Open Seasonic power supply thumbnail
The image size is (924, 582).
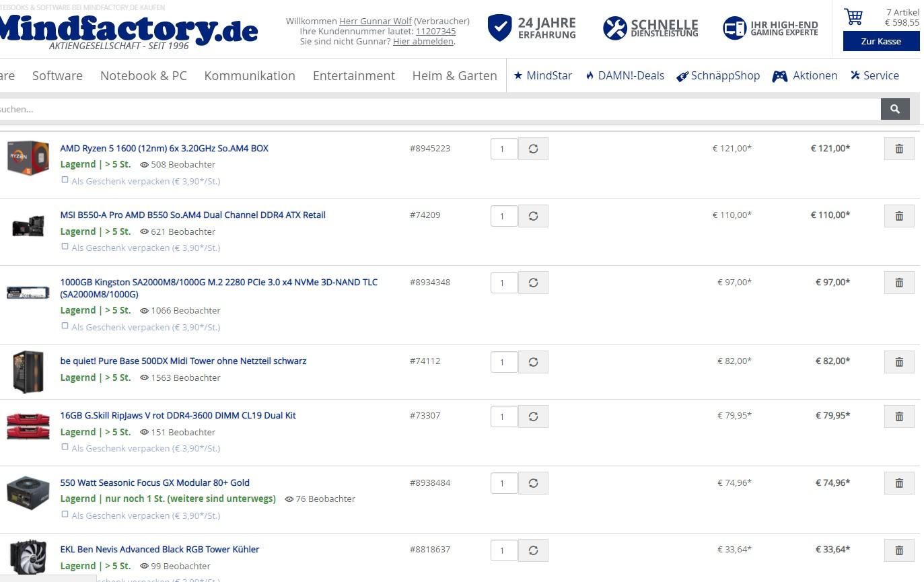coord(28,493)
